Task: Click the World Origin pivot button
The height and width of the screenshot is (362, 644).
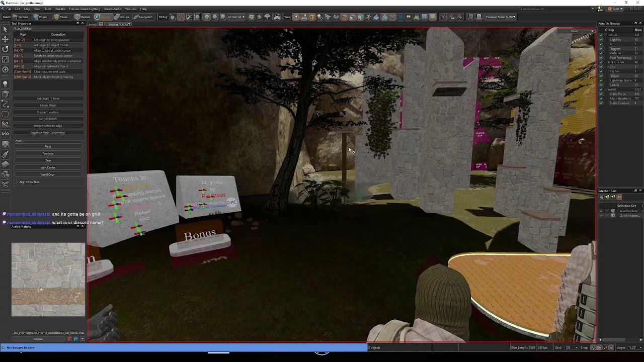Action: (x=48, y=174)
